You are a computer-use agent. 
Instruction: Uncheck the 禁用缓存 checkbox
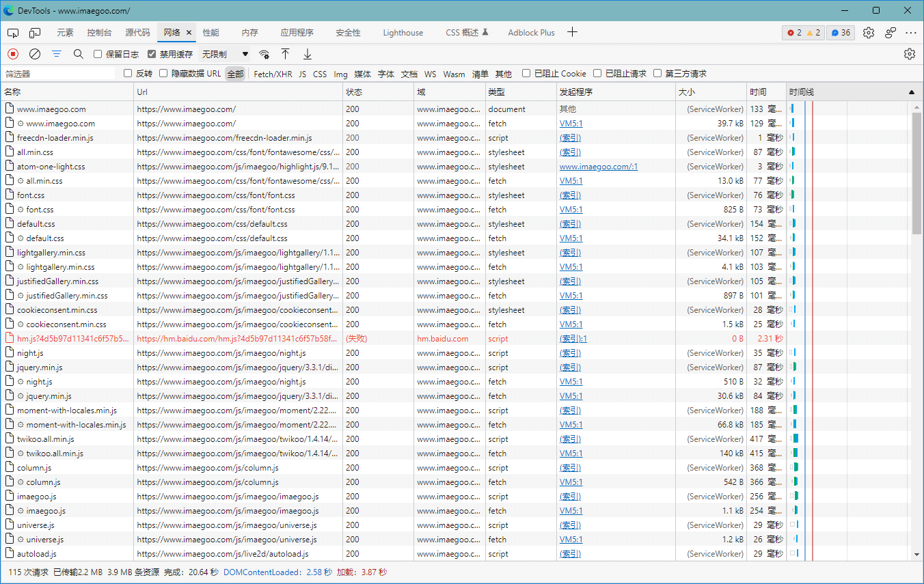pyautogui.click(x=152, y=54)
